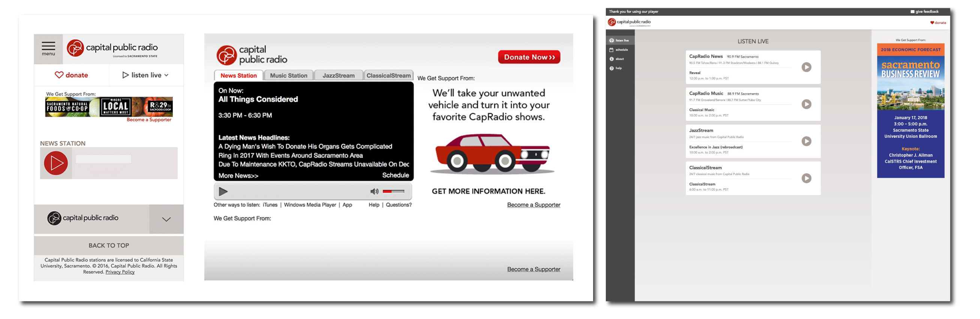Click Become a Supporter below the car ad
Screen dimensions: 980x319
tap(533, 205)
